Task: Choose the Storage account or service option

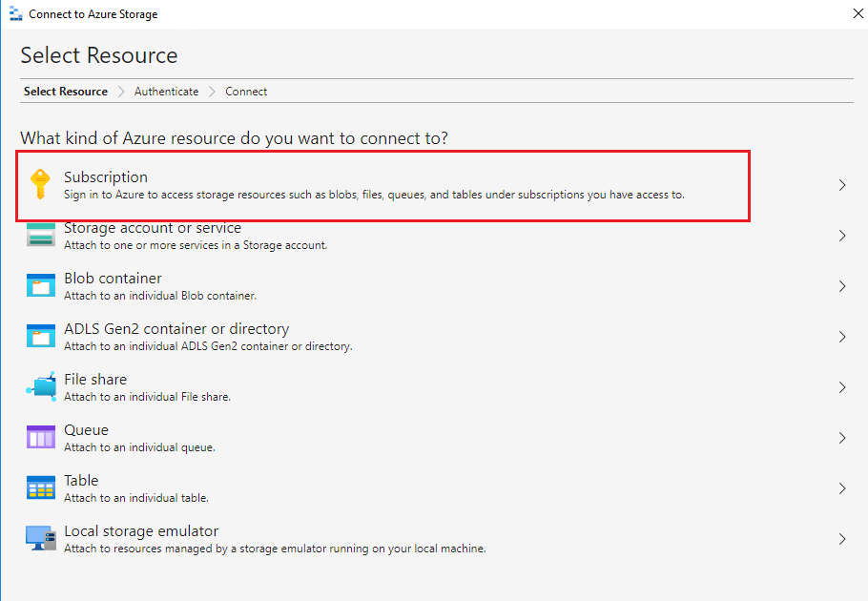Action: (153, 229)
